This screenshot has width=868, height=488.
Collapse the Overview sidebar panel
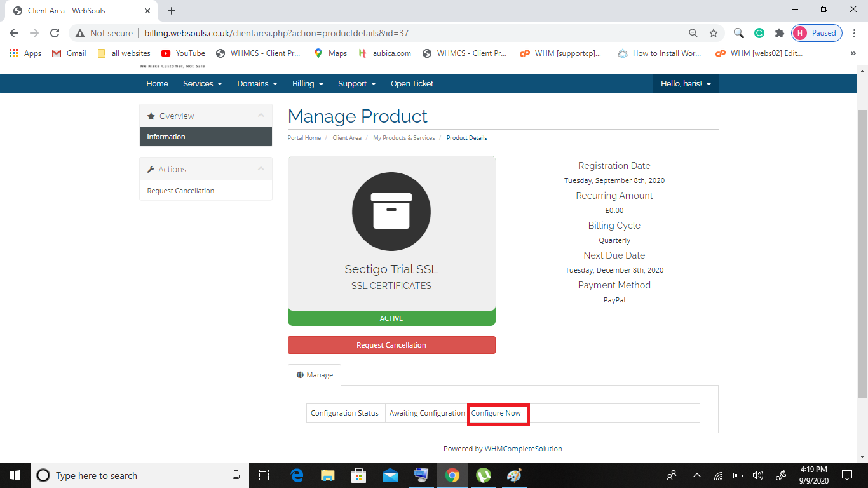pyautogui.click(x=261, y=116)
